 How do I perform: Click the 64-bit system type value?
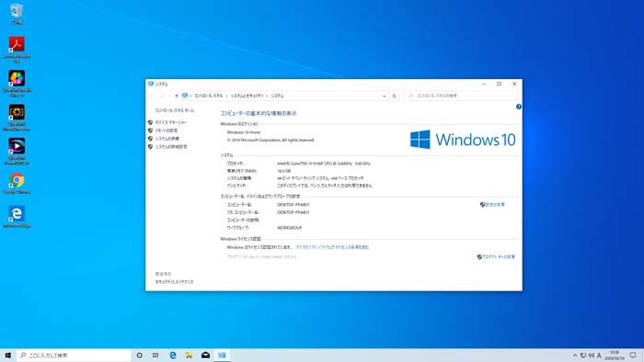point(320,178)
